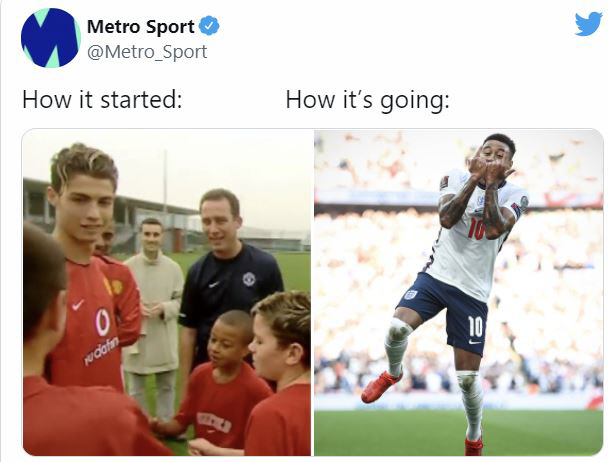
Task: Select the 'How it started:' tweet text
Action: tap(102, 100)
